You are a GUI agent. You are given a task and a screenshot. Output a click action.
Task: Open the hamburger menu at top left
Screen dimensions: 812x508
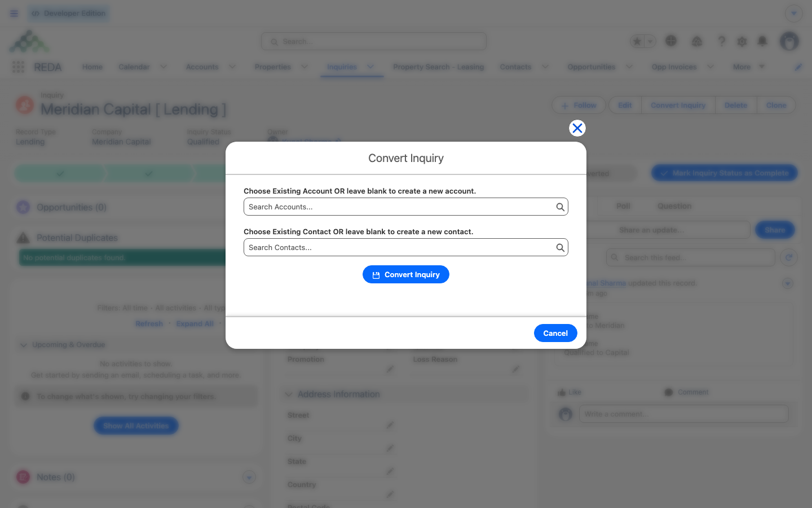(x=14, y=14)
